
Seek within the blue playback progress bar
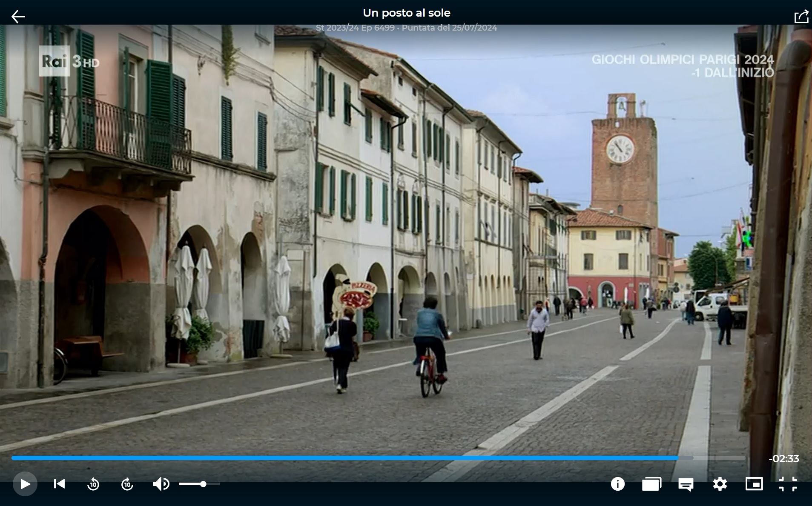tap(341, 458)
